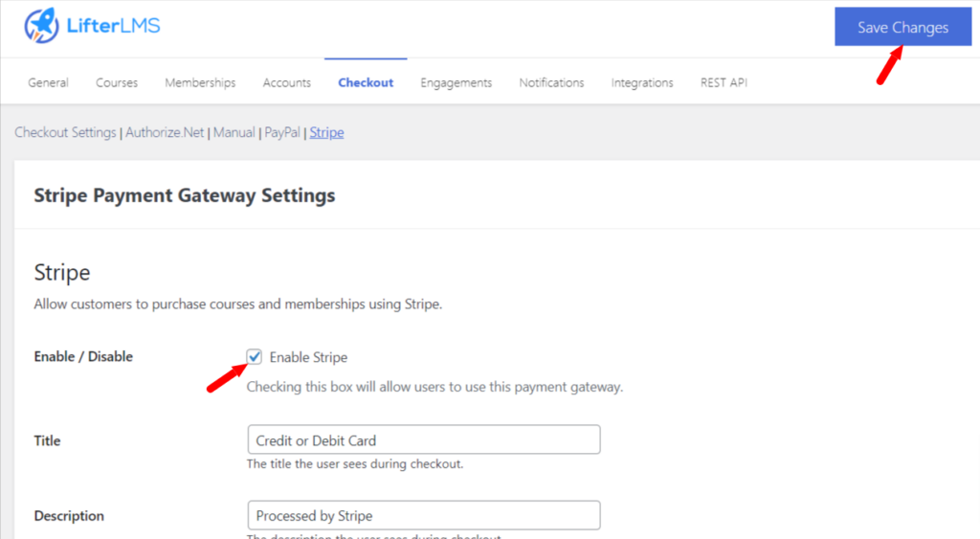Click the LifterLMS rocket logo icon

(42, 26)
